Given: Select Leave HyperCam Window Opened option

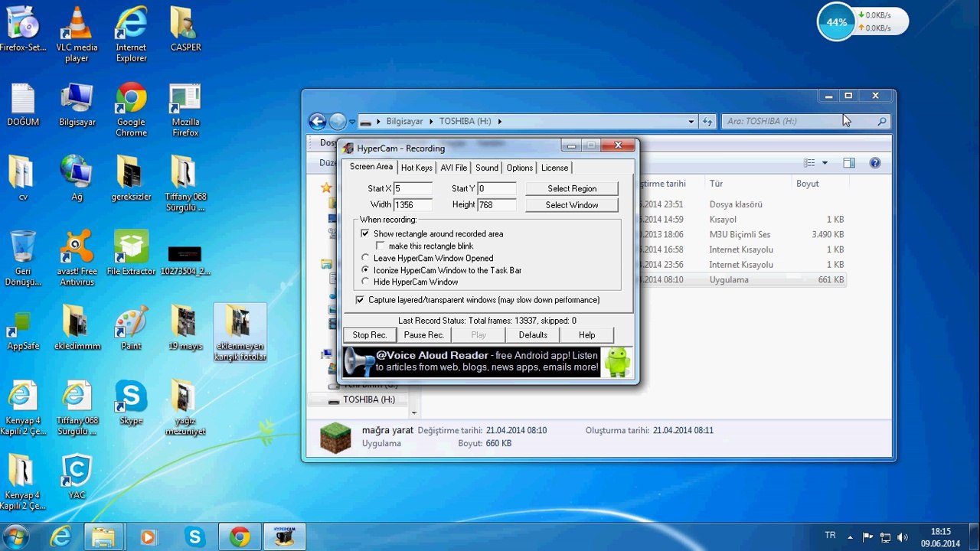Looking at the screenshot, I should pos(365,258).
